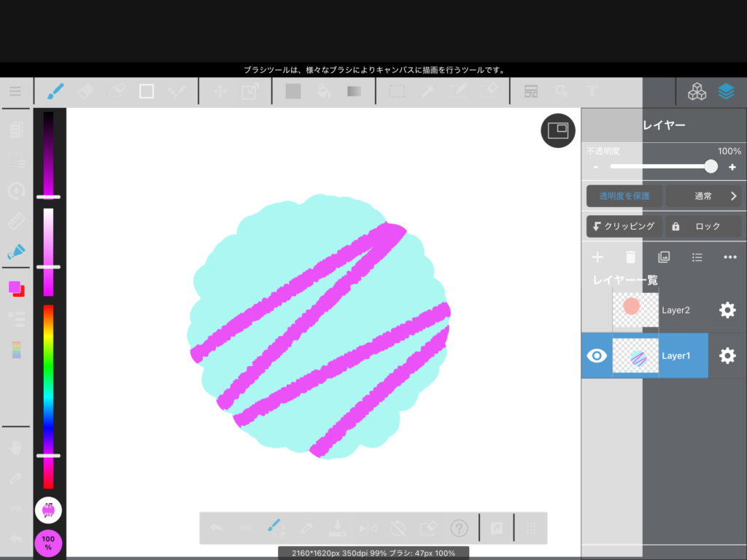The image size is (747, 560).
Task: Choose the Bucket fill tool
Action: point(325,91)
